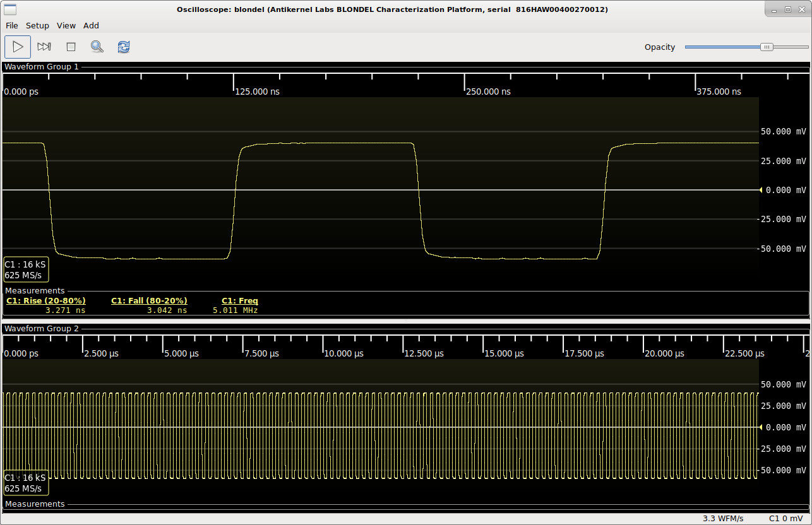Select the 3.271 ns rise time value

tap(66, 310)
